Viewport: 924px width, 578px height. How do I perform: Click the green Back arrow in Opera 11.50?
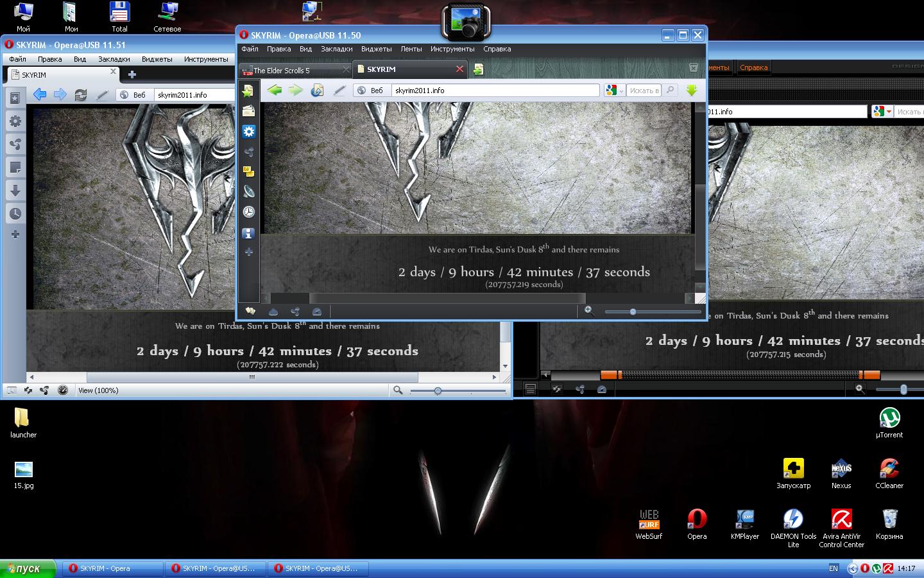275,91
